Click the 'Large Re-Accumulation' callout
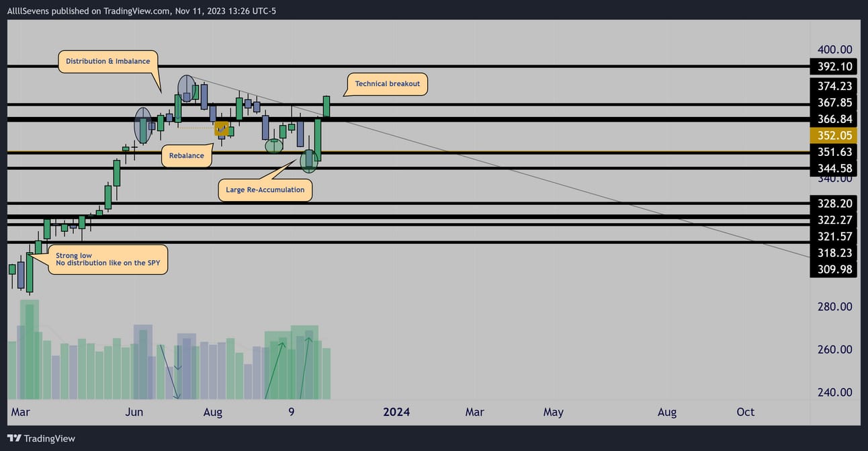The height and width of the screenshot is (451, 868). (x=265, y=190)
